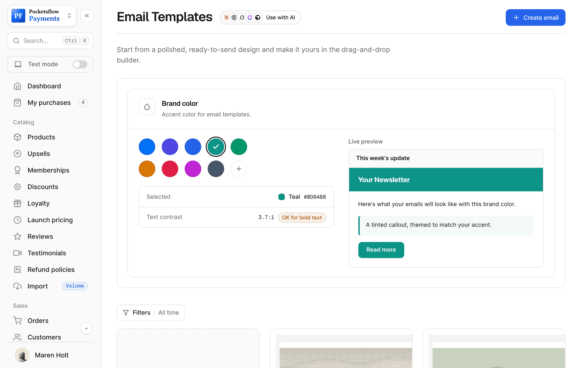Toggle Test mode switch
588x368 pixels.
80,64
